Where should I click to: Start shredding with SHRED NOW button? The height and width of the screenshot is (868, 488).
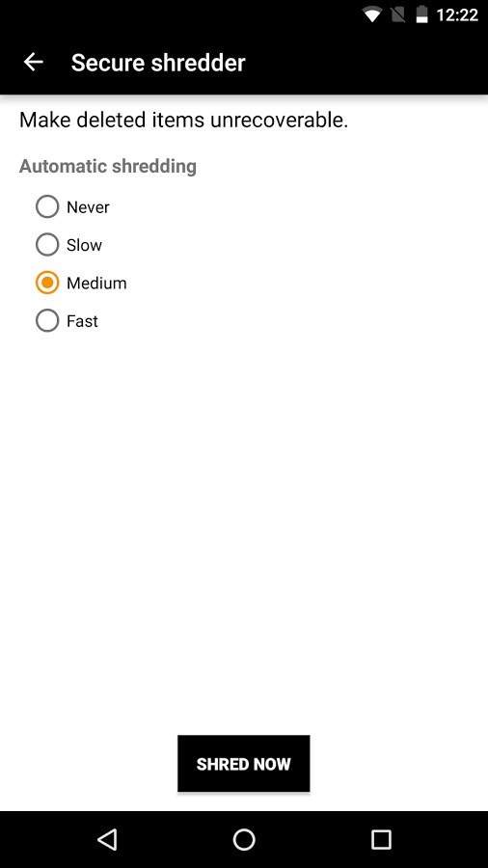click(243, 764)
